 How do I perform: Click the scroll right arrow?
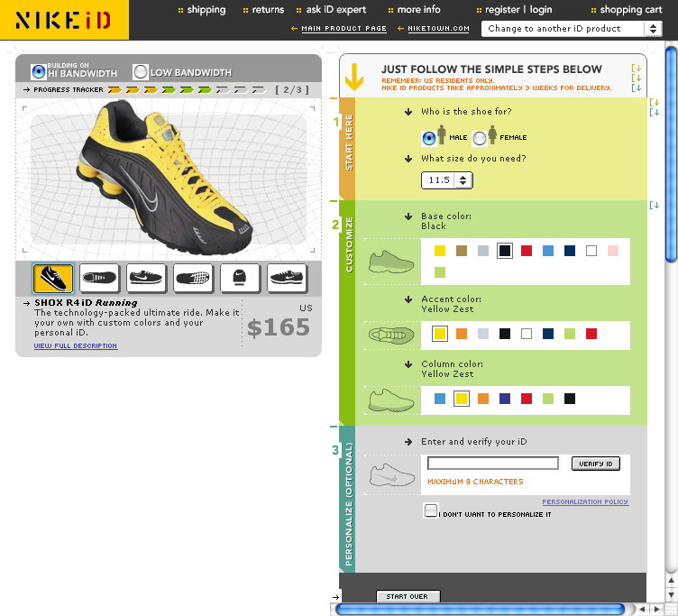[x=657, y=610]
